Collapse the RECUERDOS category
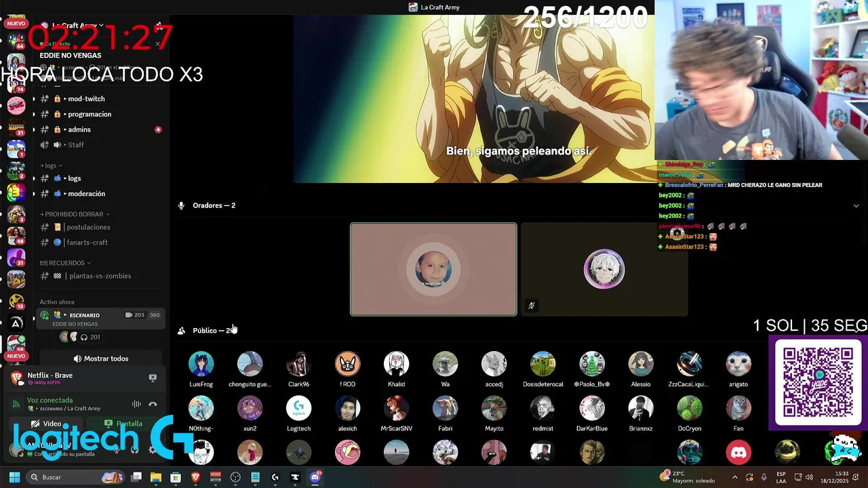 pos(65,263)
